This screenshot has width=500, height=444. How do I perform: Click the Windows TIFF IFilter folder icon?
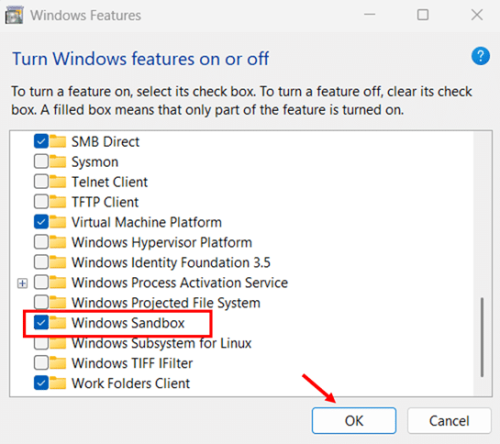pos(58,363)
